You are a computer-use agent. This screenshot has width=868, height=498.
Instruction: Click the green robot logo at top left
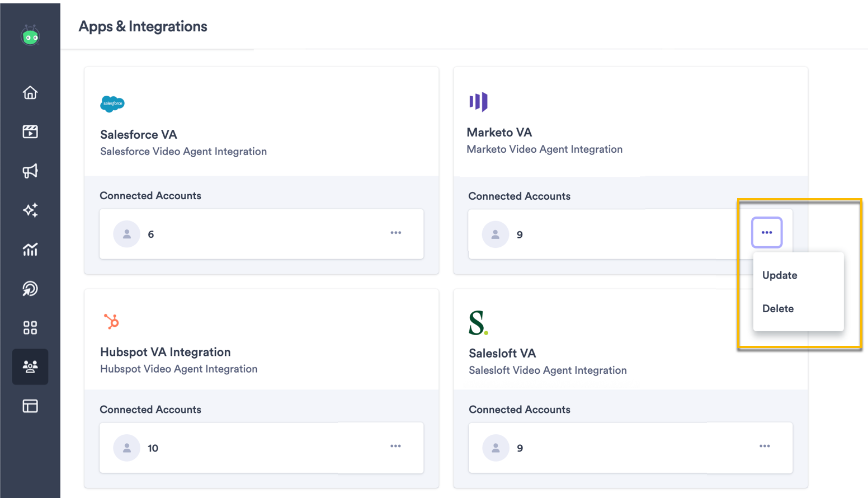coord(30,35)
